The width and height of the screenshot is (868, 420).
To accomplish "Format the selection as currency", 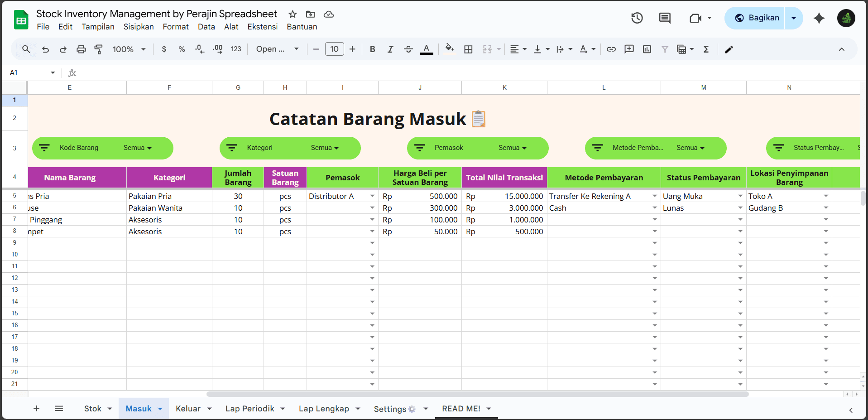I will tap(164, 49).
